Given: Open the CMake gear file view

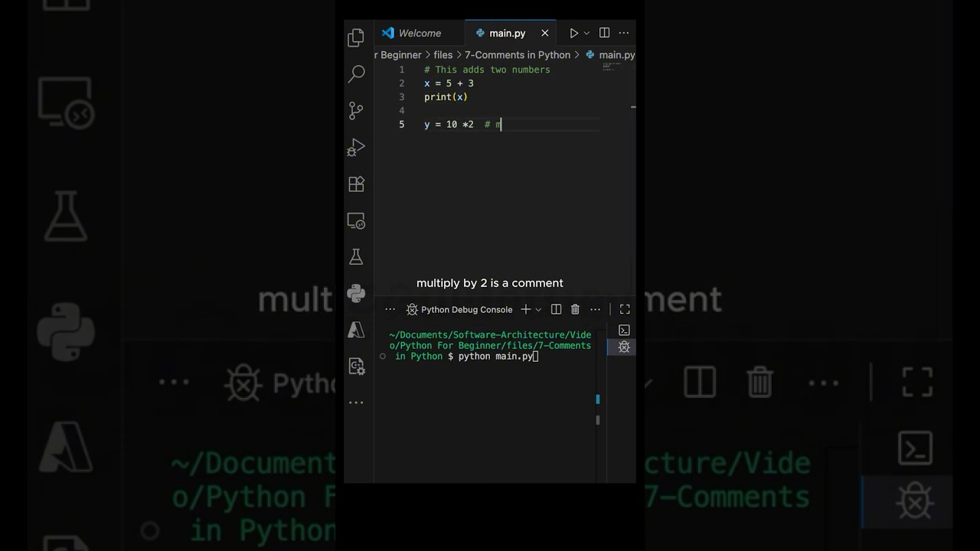Looking at the screenshot, I should coord(356,366).
